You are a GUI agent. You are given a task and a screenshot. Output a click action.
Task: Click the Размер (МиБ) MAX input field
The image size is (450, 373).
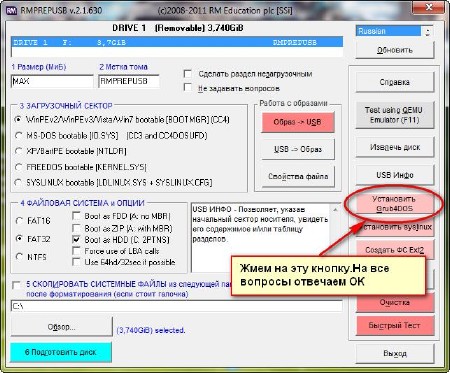[x=52, y=81]
